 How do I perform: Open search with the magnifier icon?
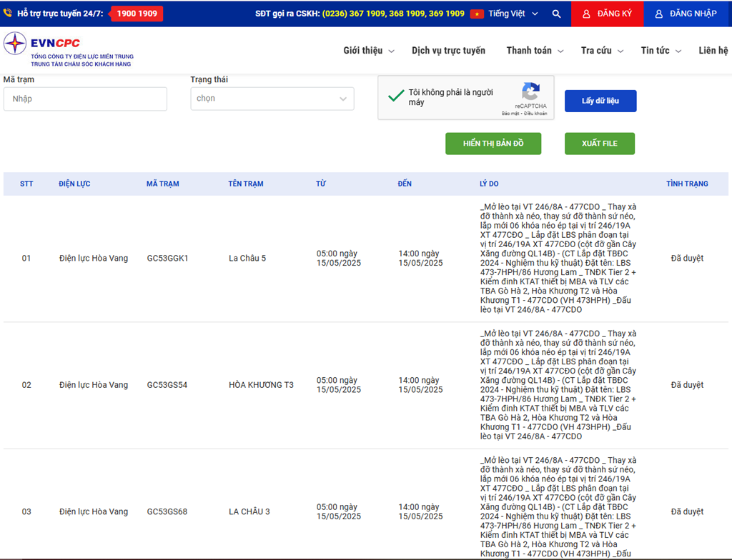[556, 14]
